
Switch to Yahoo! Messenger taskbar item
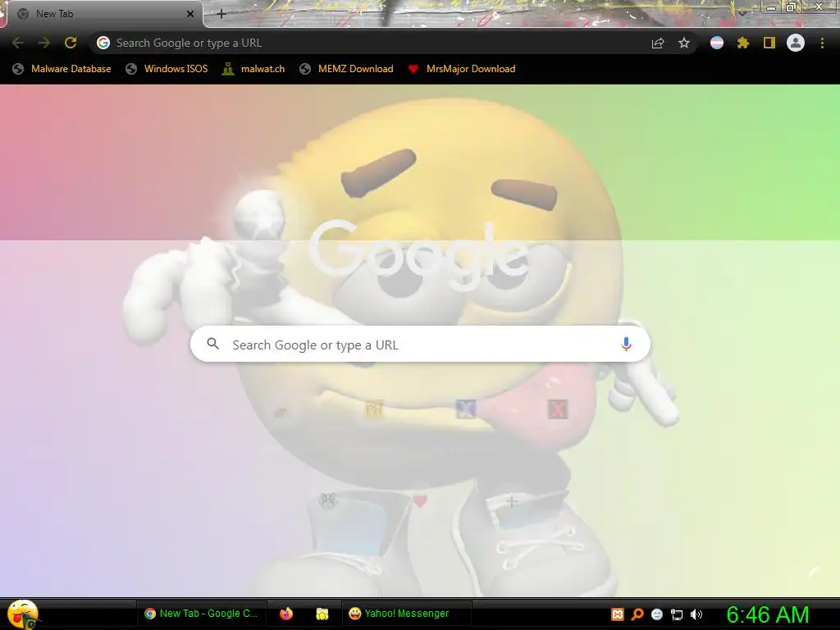(x=407, y=614)
